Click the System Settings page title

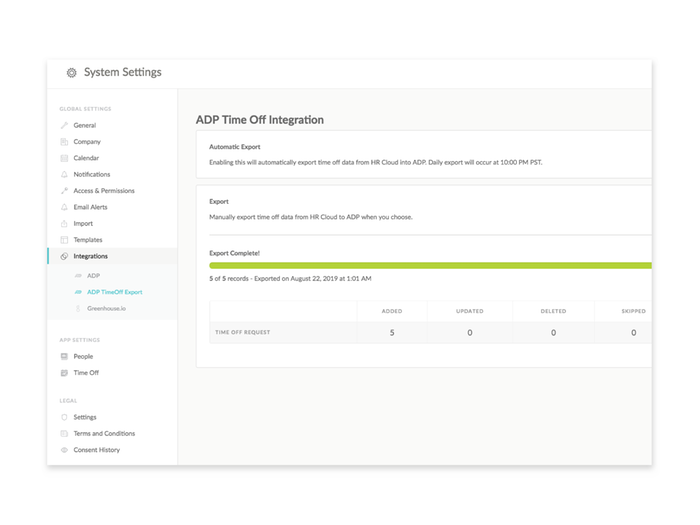(123, 72)
